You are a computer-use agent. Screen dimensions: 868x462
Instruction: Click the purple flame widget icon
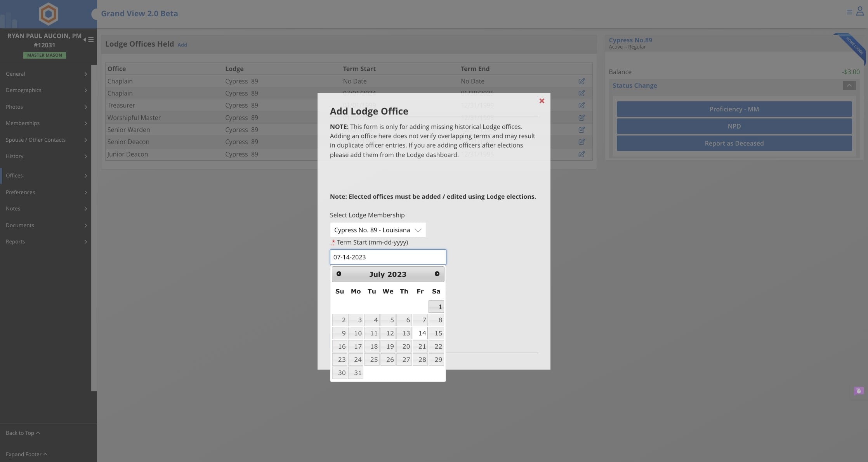(858, 391)
